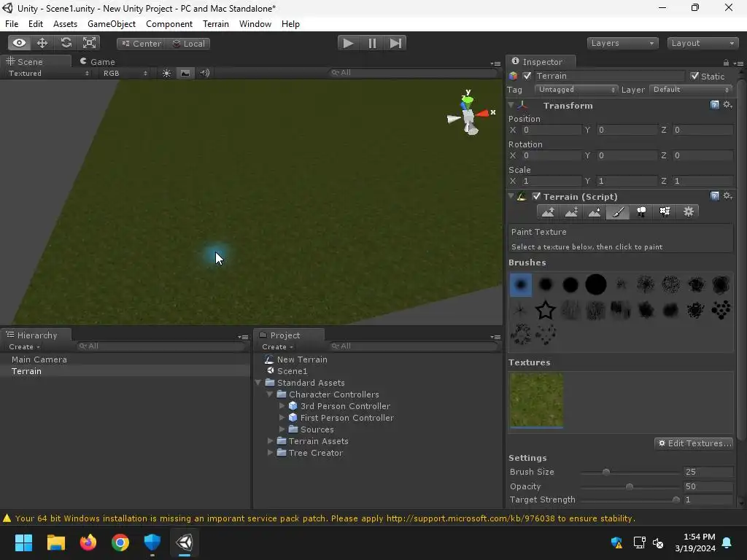
Task: Expand the 3rd Person Controller prefab
Action: [x=282, y=405]
